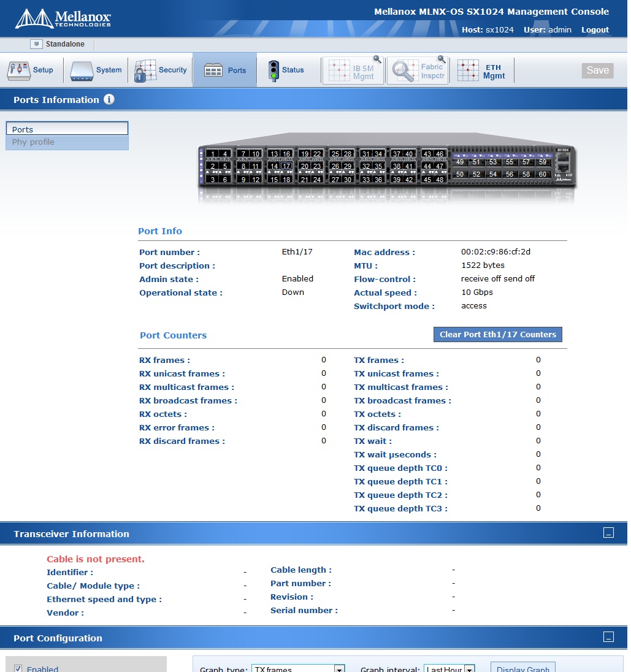The width and height of the screenshot is (631, 672).
Task: Click the ETH Mgmt tab label
Action: [x=494, y=72]
